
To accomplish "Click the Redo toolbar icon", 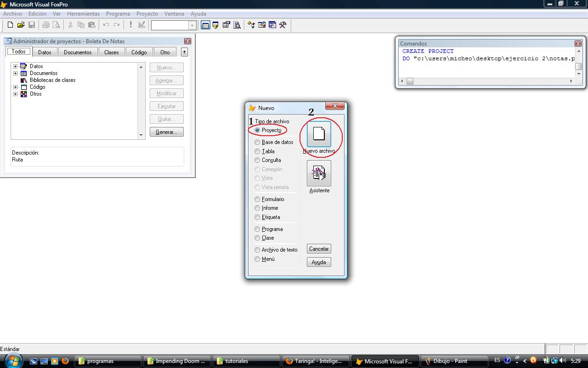I will point(117,25).
